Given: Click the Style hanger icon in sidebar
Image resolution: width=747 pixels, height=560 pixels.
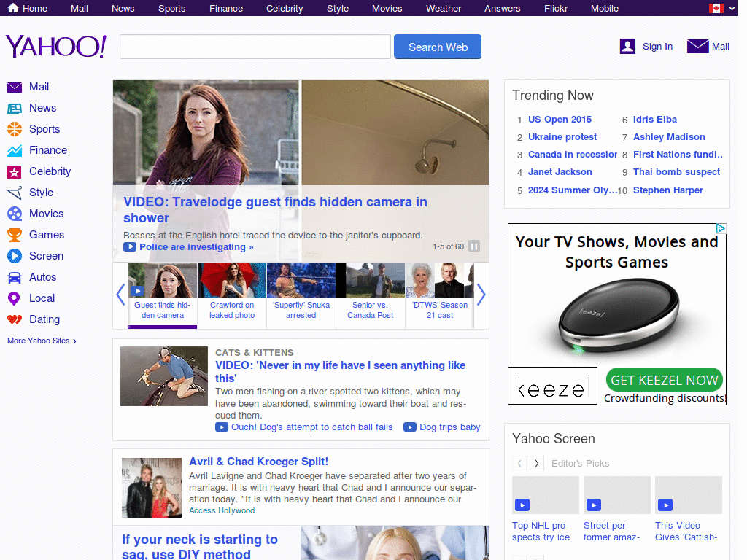Looking at the screenshot, I should 15,192.
